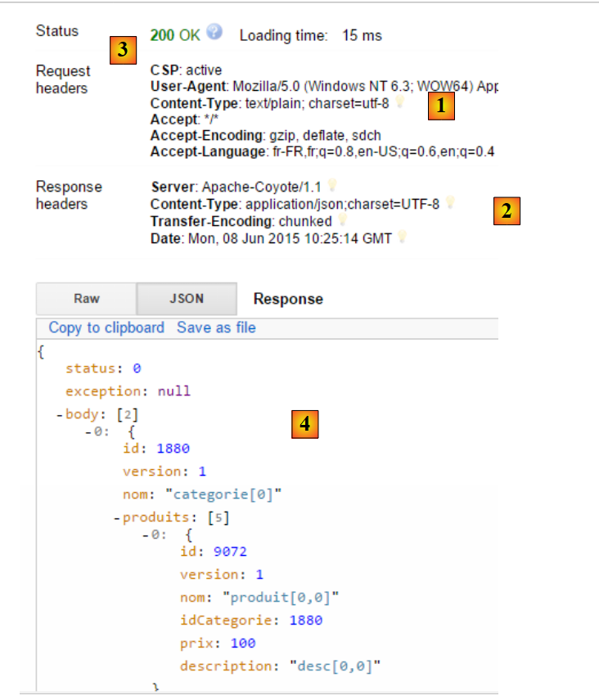Copy the response to clipboard
The width and height of the screenshot is (599, 700).
[106, 327]
